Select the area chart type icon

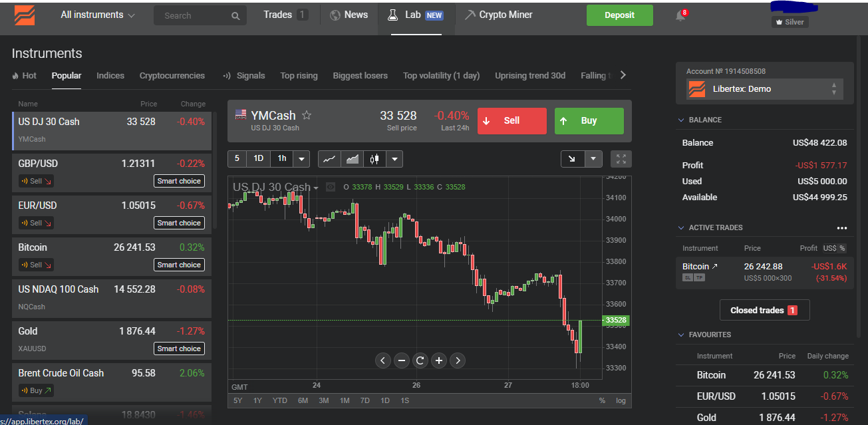point(353,159)
